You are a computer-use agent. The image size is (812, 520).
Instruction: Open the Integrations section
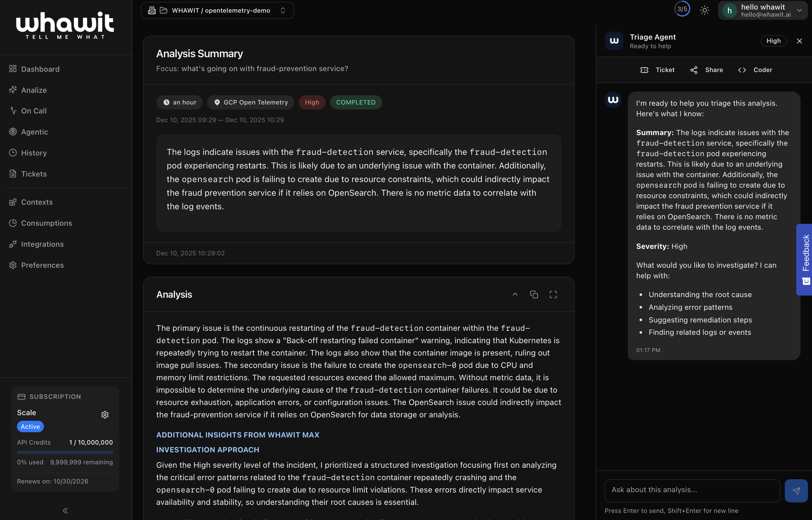[42, 244]
